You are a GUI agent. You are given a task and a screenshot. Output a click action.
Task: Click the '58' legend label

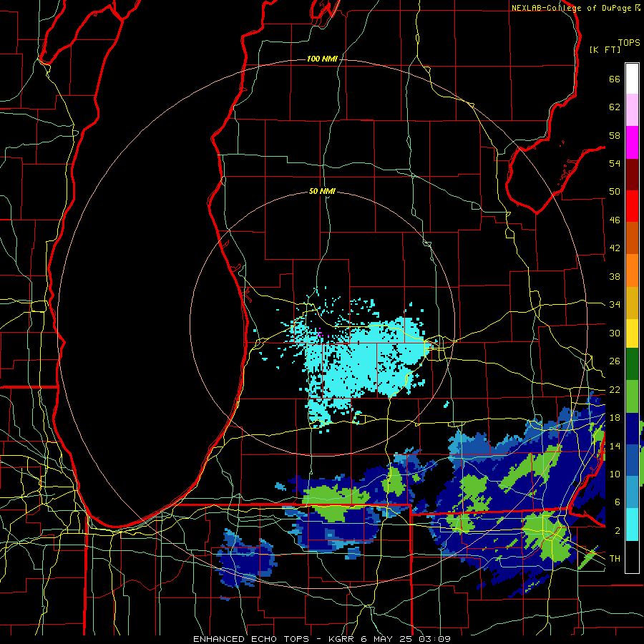[615, 135]
